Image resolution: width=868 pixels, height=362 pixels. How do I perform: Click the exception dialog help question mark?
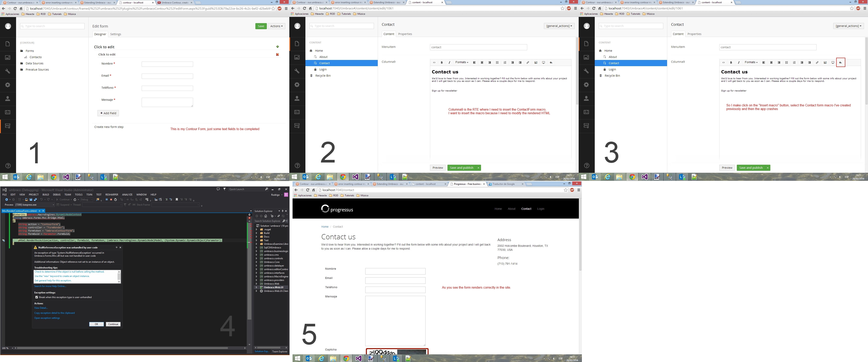[x=117, y=247]
